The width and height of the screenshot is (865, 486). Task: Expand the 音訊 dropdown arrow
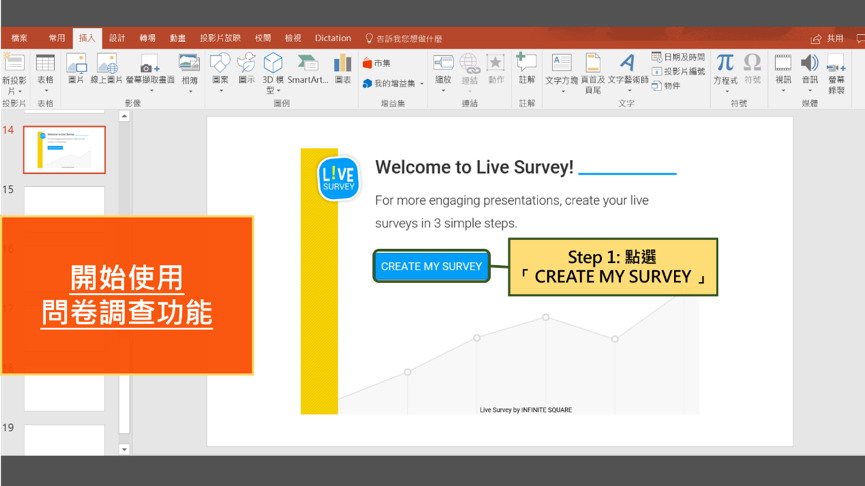pyautogui.click(x=810, y=91)
